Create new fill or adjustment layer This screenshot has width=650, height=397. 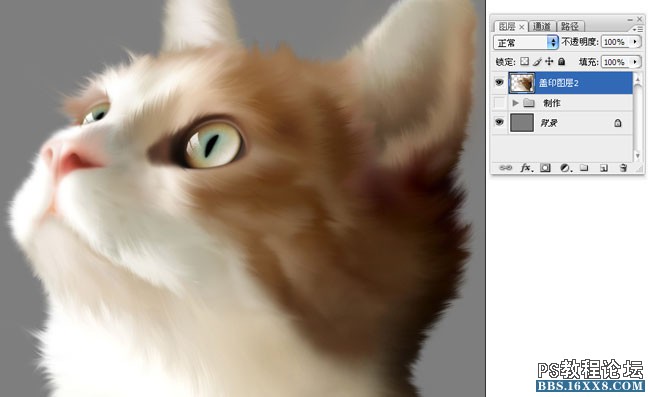click(565, 168)
